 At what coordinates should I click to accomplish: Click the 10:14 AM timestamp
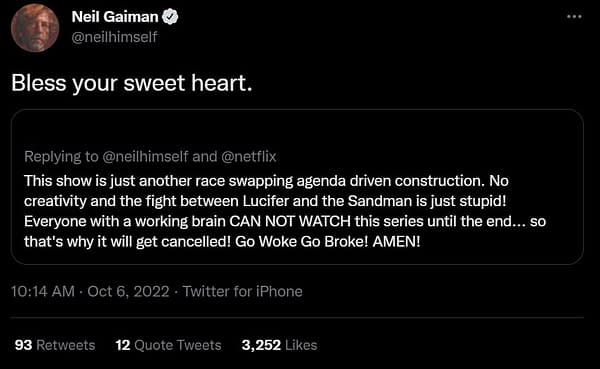coord(43,291)
